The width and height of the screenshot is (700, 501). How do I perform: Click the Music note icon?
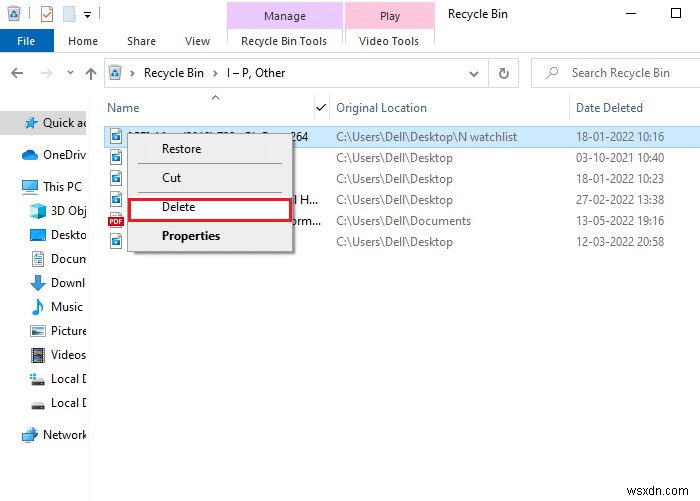pyautogui.click(x=38, y=307)
